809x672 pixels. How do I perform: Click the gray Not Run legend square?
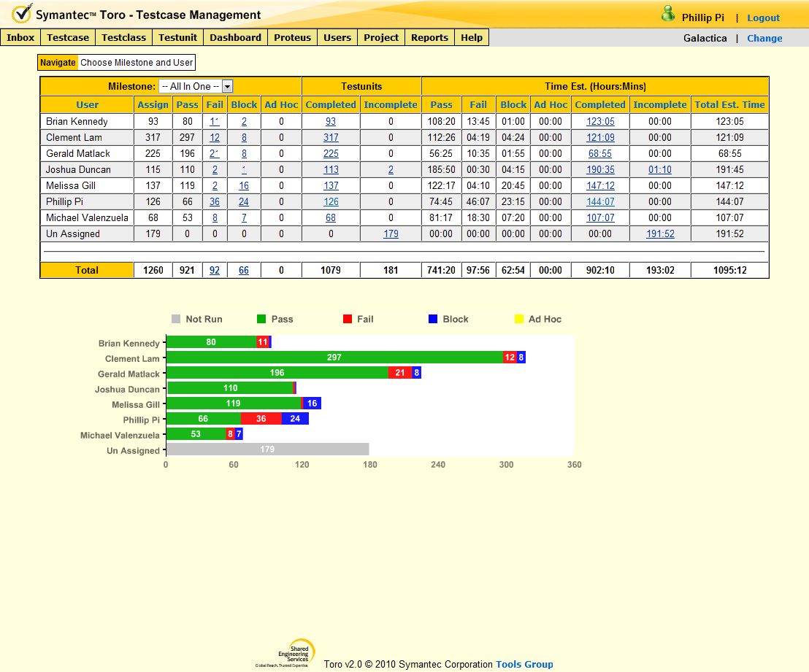tap(175, 319)
